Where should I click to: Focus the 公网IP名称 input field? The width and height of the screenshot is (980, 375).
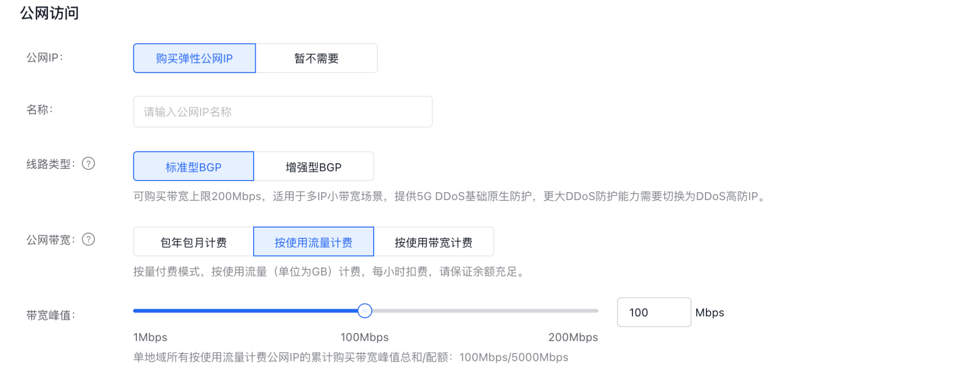[x=282, y=112]
